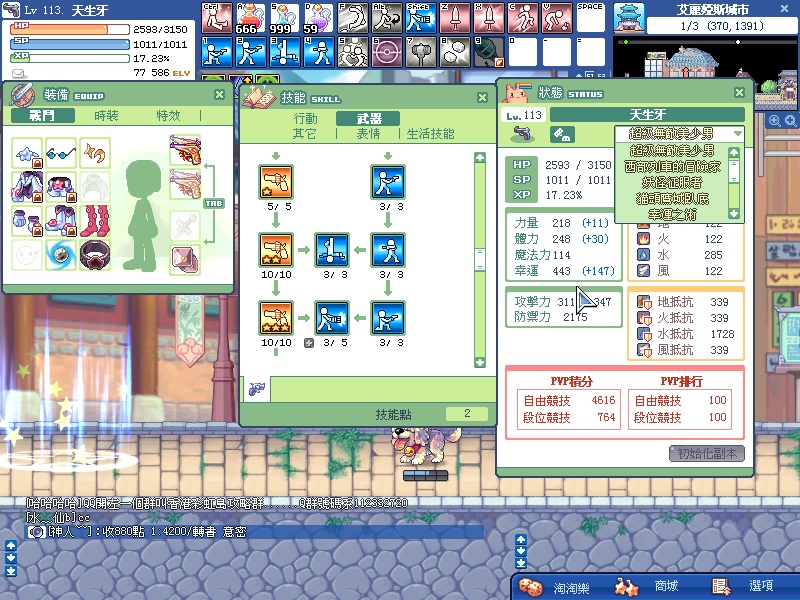Close the Skill window

(x=482, y=97)
